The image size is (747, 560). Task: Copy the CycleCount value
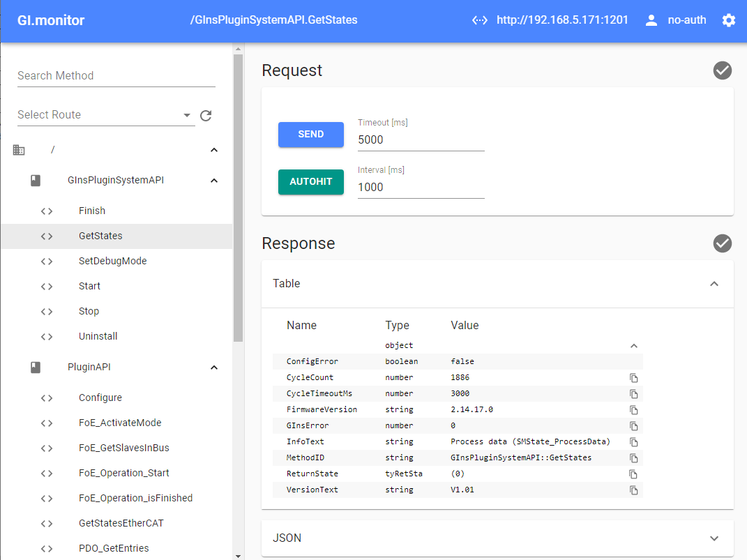(633, 378)
